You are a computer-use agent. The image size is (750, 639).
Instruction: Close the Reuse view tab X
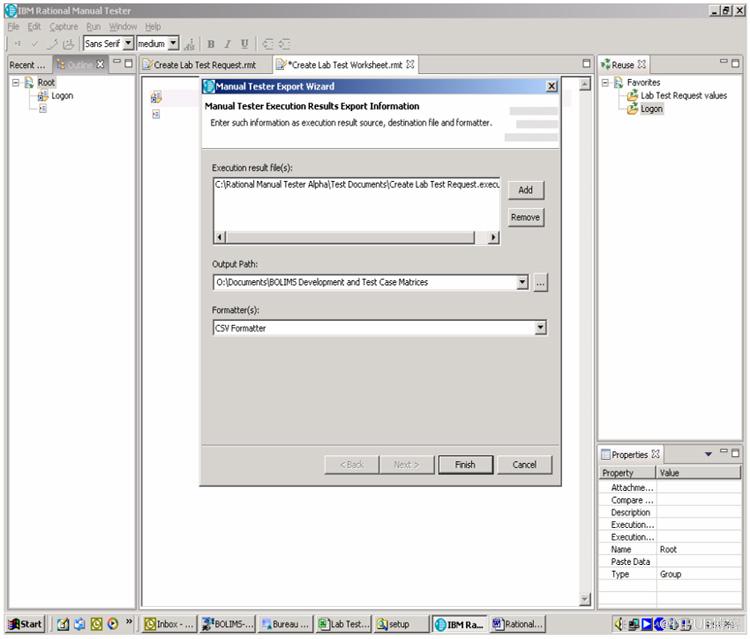[641, 64]
